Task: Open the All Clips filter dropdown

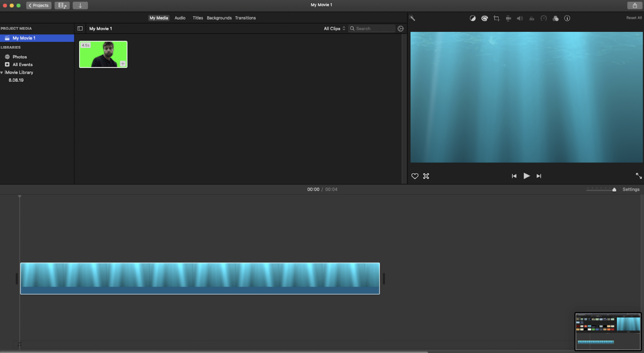Action: (x=334, y=28)
